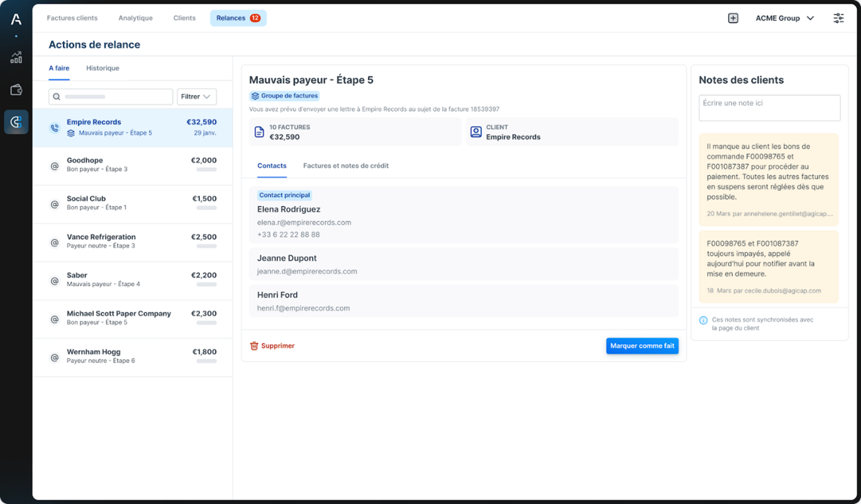This screenshot has height=504, width=861.
Task: Open the Analytique page from top navigation
Action: click(135, 18)
